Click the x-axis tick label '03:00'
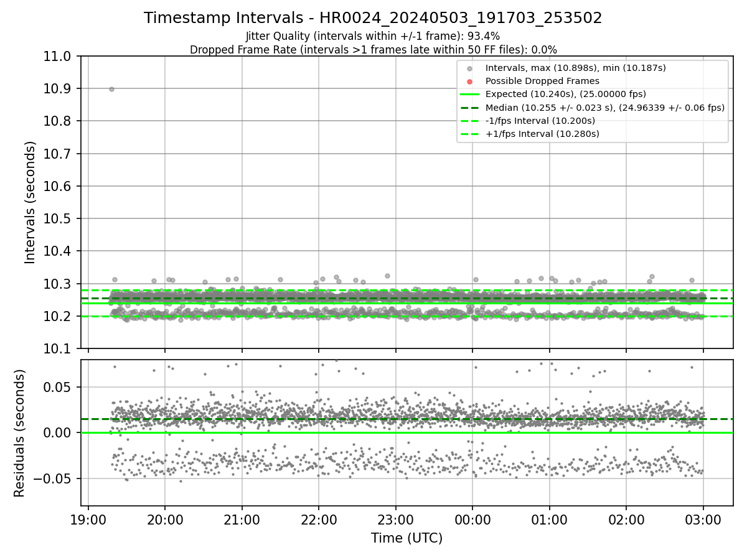Screen dimensions: 747x560 703,519
